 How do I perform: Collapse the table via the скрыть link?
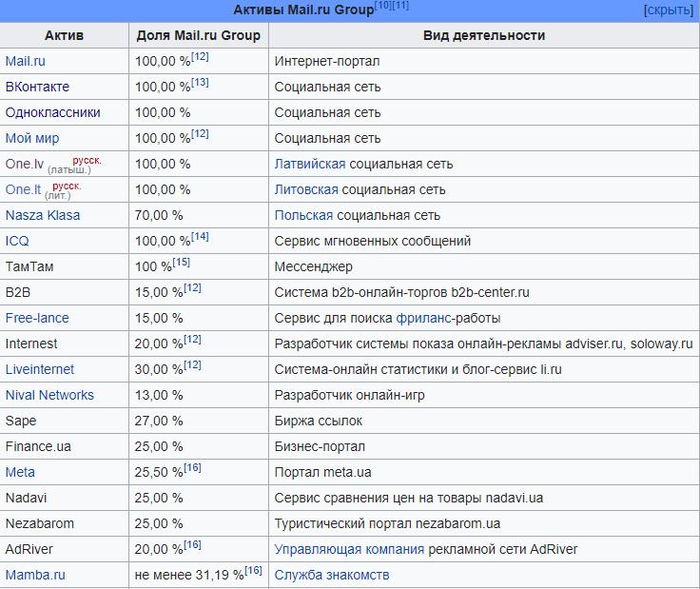click(x=668, y=10)
